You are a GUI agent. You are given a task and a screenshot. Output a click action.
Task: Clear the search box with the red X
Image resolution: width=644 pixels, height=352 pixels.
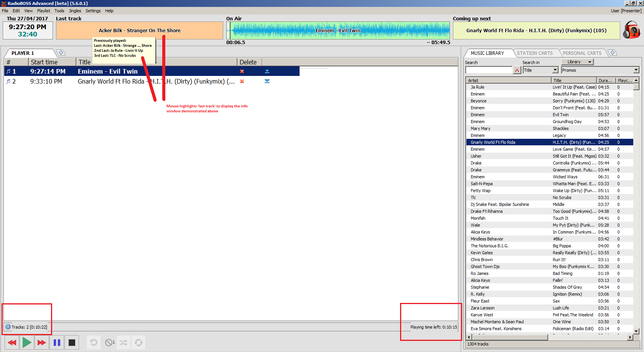click(517, 70)
